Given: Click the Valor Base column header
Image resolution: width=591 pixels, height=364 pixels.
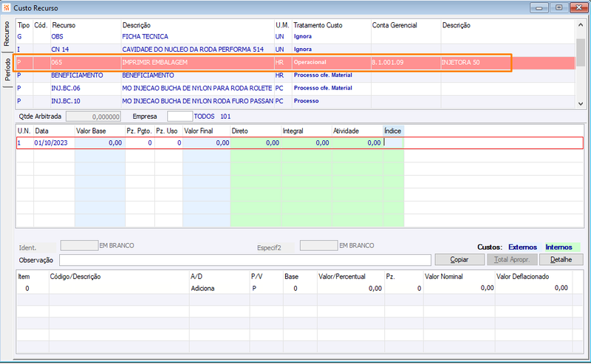Looking at the screenshot, I should click(x=91, y=131).
